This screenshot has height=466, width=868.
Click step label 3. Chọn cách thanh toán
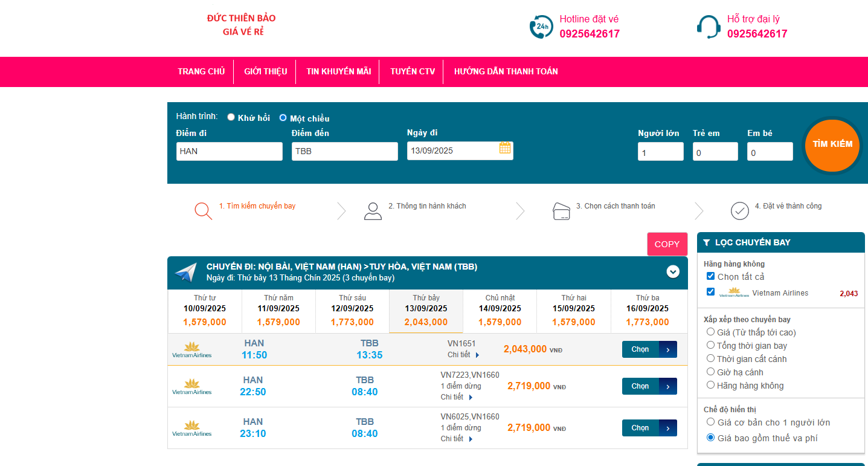616,206
